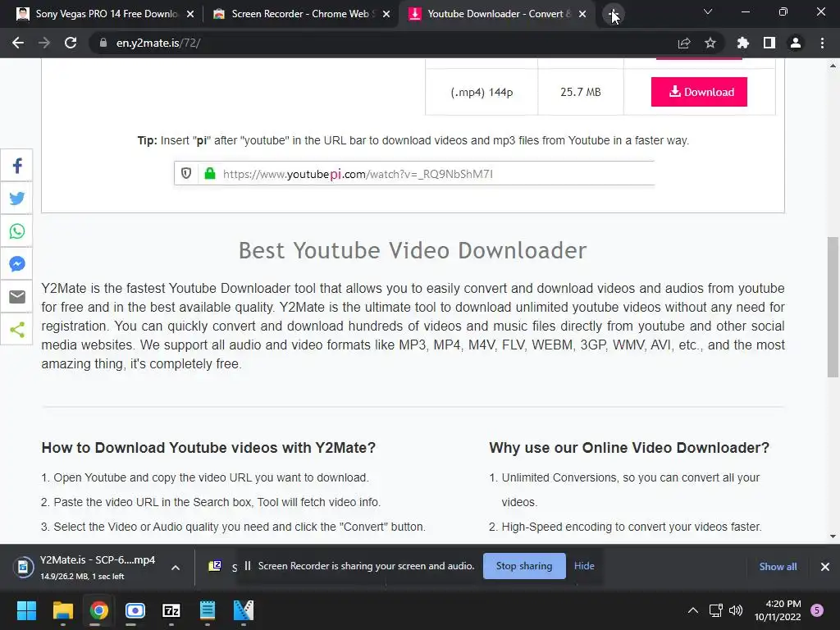840x630 pixels.
Task: Share page via email icon
Action: [x=16, y=296]
